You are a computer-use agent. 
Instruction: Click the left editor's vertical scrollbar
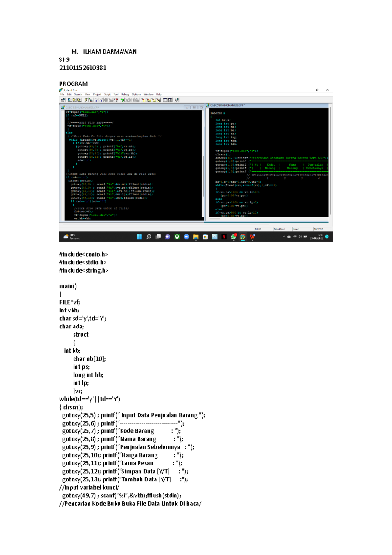pos(204,163)
